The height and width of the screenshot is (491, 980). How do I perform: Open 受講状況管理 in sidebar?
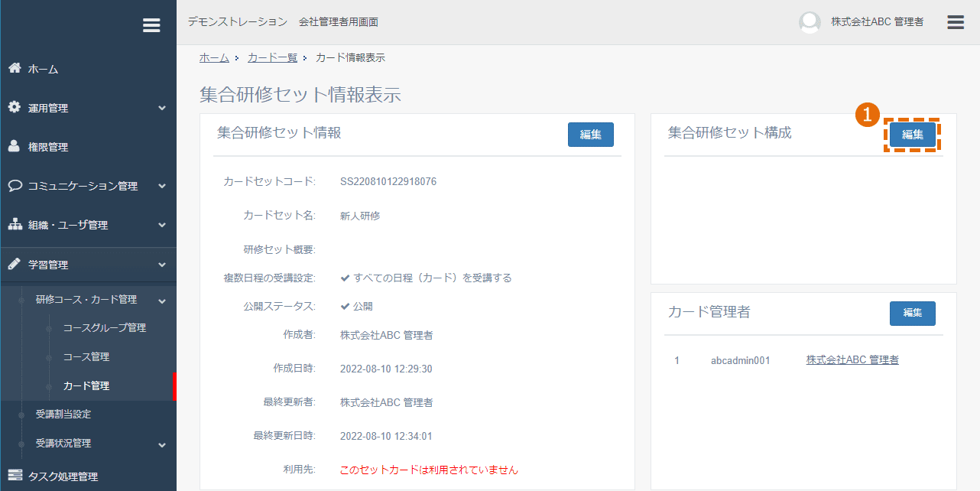point(63,444)
